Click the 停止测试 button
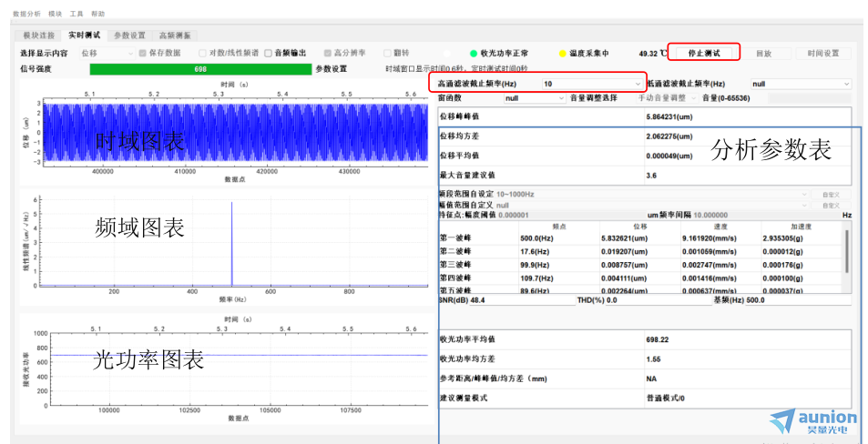 pyautogui.click(x=703, y=53)
